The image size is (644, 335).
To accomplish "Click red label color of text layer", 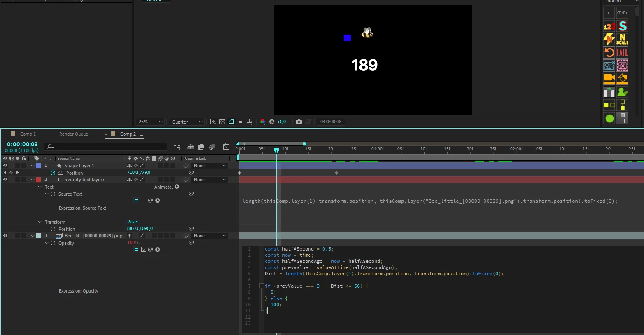I will point(38,180).
